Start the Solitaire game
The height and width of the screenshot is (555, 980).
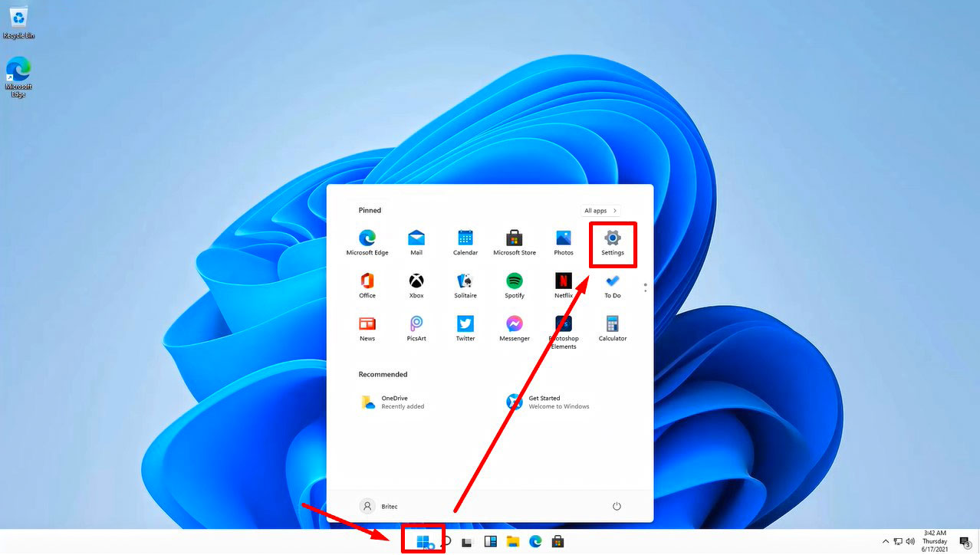click(465, 286)
